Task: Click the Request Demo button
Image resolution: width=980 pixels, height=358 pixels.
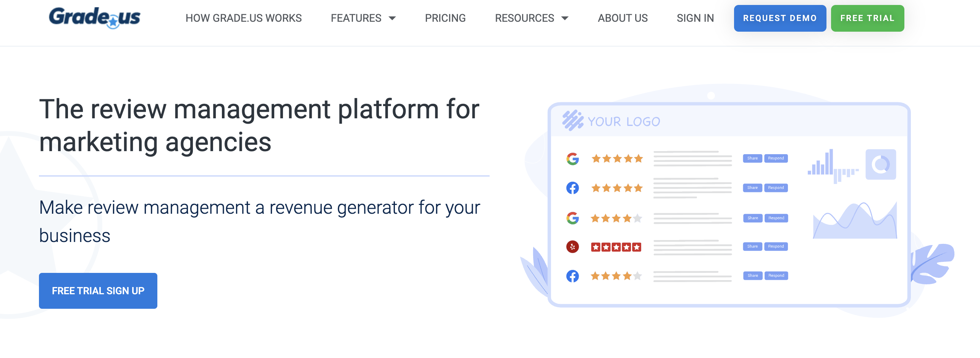Action: 780,18
